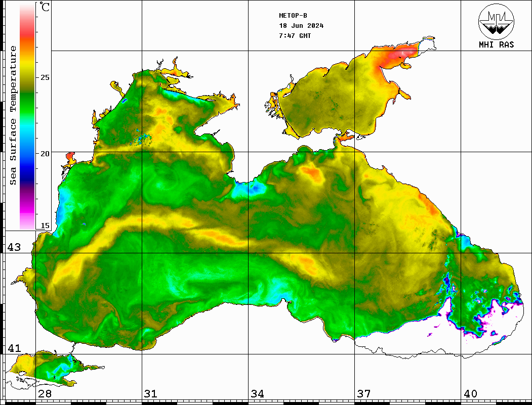Screen dimensions: 532x405
Task: Click the 'Sea Surface Temperature' legend title
Action: (13, 115)
